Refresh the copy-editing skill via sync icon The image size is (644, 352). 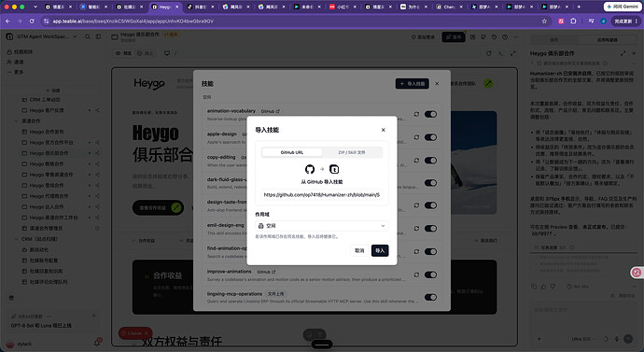click(x=416, y=161)
